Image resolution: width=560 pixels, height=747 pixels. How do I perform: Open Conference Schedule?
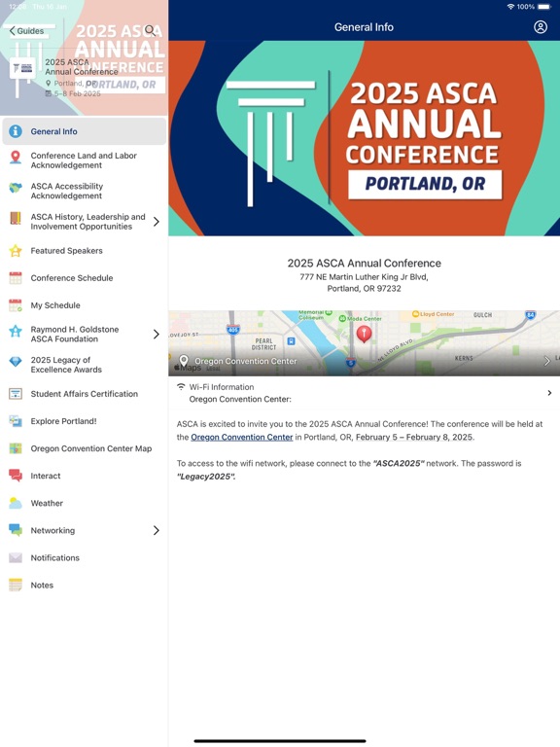pyautogui.click(x=85, y=278)
